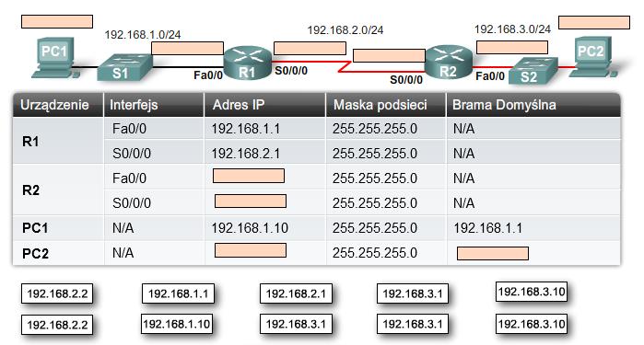Click empty Adres IP field for R2 Fa0/0
644x345 pixels.
(x=249, y=176)
